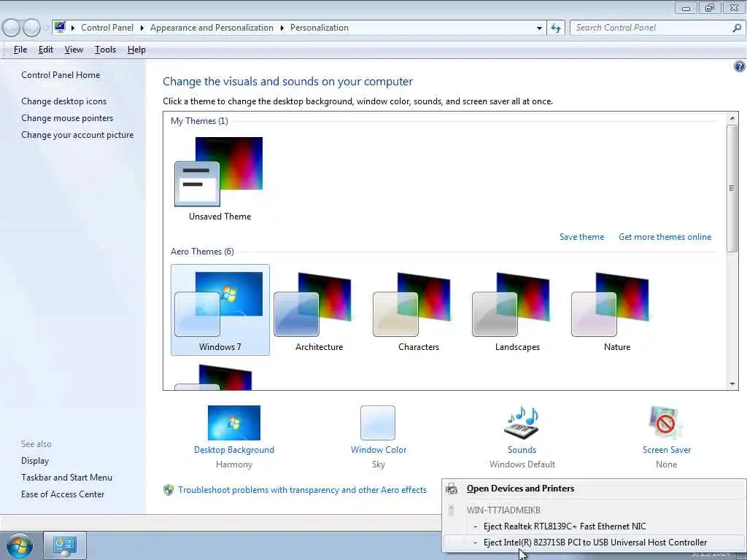Image resolution: width=747 pixels, height=560 pixels.
Task: Click the Personalization breadcrumb
Action: pos(320,28)
